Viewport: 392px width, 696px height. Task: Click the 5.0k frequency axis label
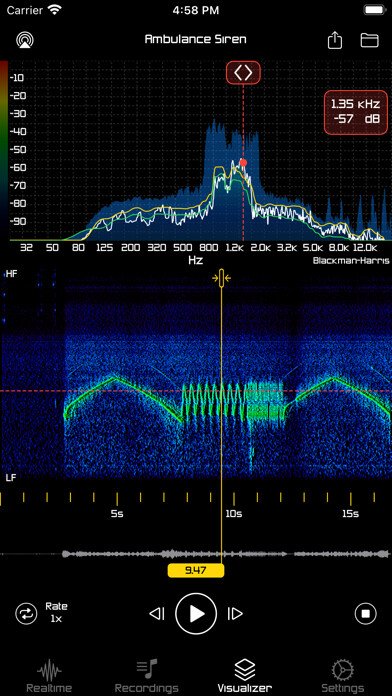tap(314, 248)
